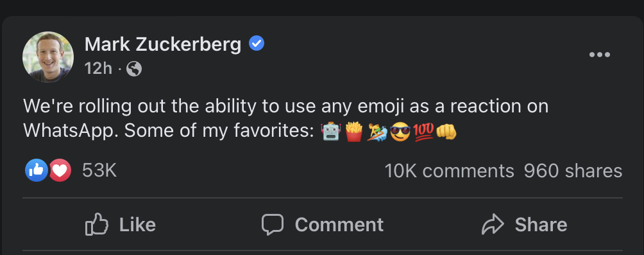This screenshot has height=255, width=644.
Task: Like the post with the Like button
Action: point(121,225)
